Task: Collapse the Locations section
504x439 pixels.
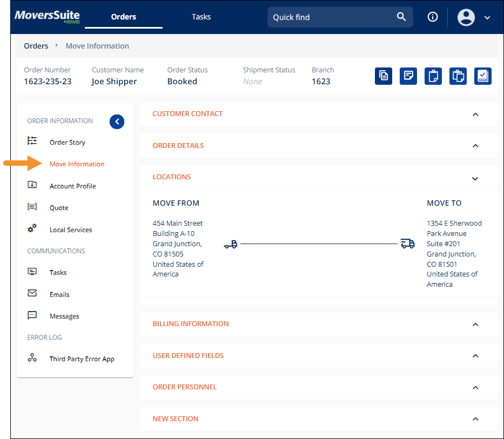Action: [475, 178]
